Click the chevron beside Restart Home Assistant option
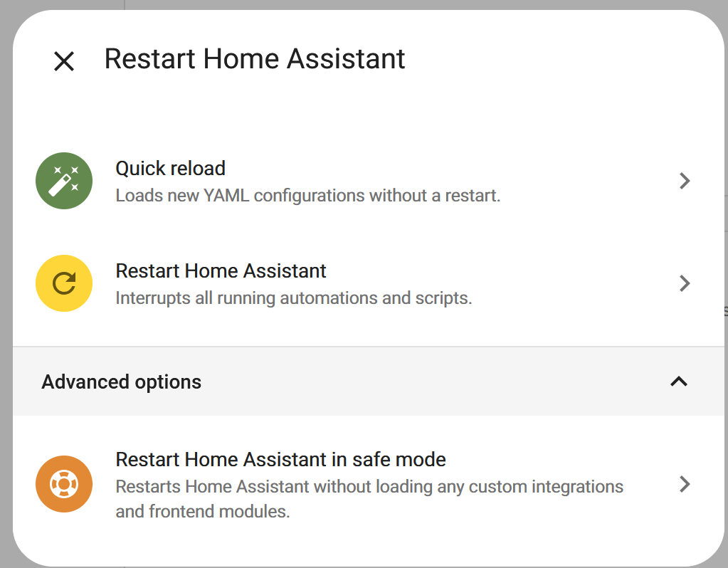 685,283
